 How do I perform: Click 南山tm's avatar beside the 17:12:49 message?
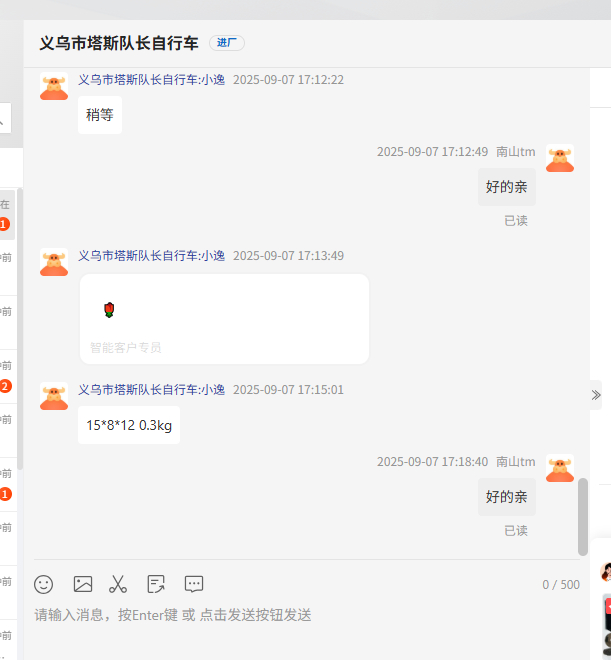(560, 158)
